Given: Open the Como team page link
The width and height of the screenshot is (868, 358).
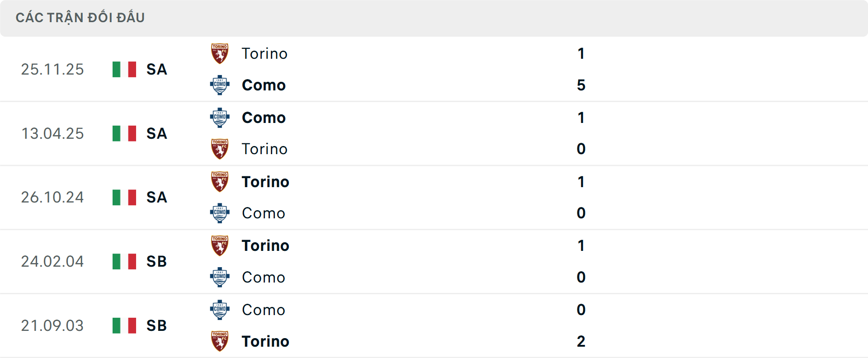Looking at the screenshot, I should (x=264, y=85).
